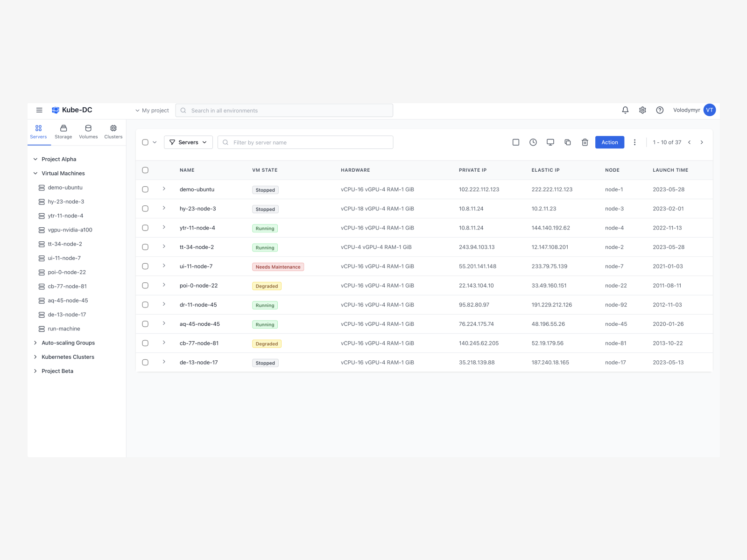Open notifications bell
747x560 pixels.
pos(625,110)
